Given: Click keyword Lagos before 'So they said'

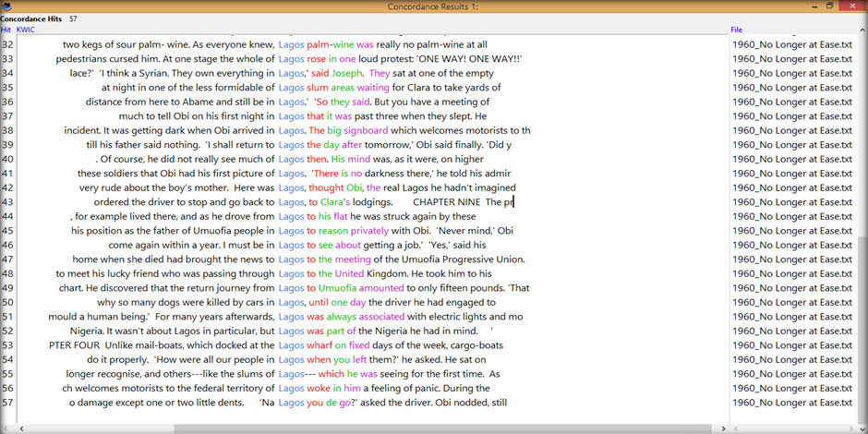Looking at the screenshot, I should (291, 102).
